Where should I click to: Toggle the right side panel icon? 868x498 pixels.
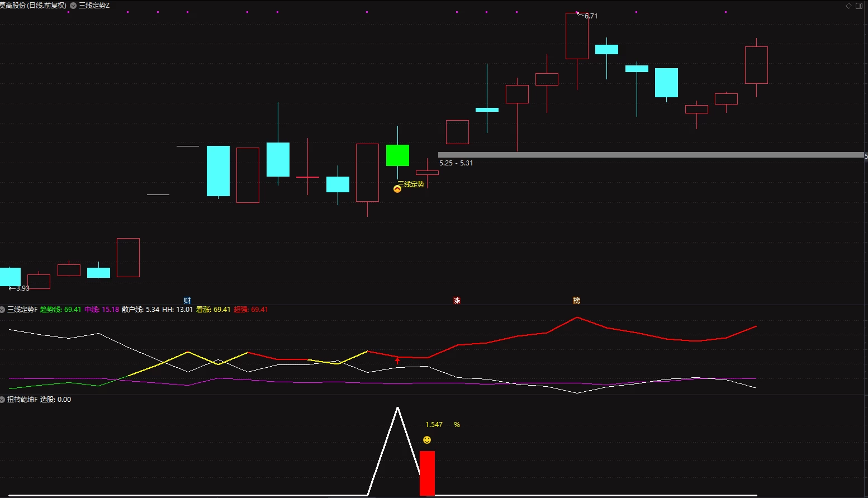point(859,6)
